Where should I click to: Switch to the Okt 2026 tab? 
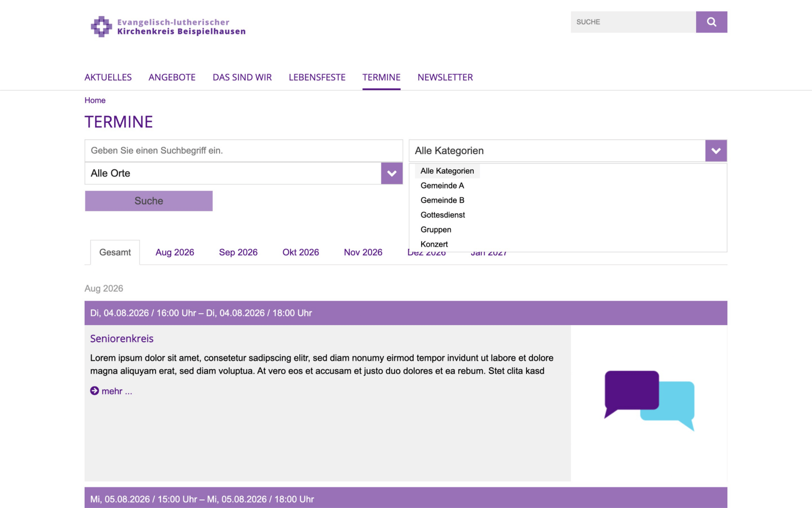301,252
